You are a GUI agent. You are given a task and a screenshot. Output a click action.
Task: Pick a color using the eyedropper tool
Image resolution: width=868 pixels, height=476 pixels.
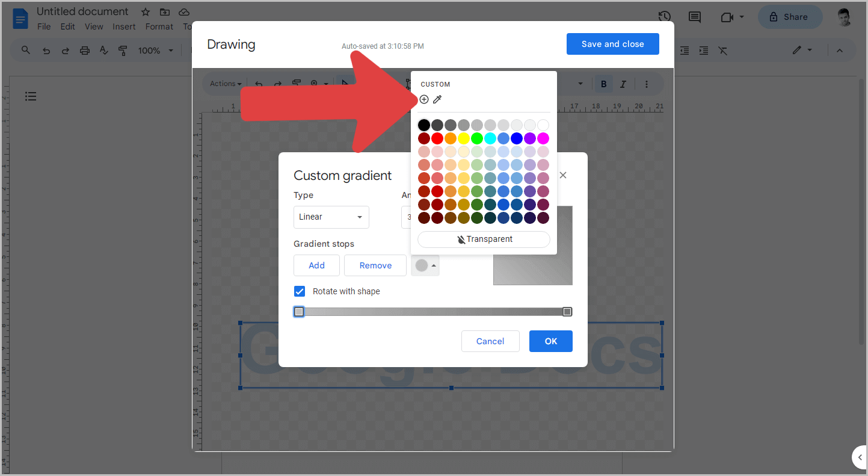pyautogui.click(x=437, y=99)
